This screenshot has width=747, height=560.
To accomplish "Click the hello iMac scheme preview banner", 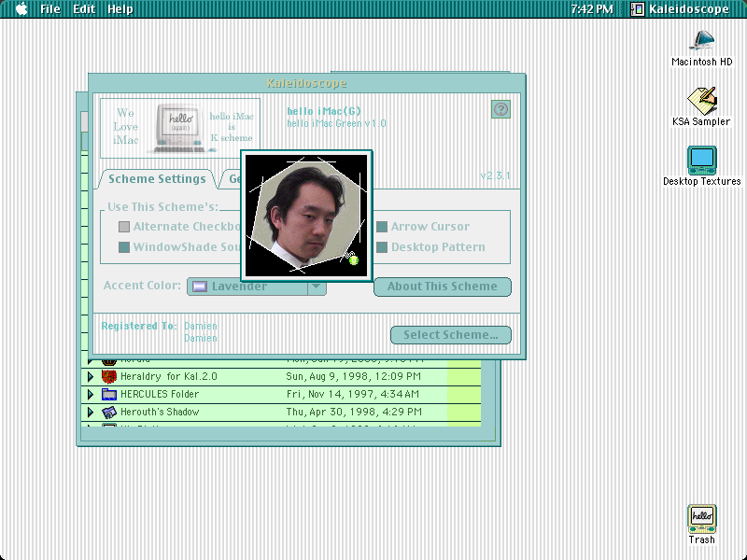I will click(x=180, y=128).
